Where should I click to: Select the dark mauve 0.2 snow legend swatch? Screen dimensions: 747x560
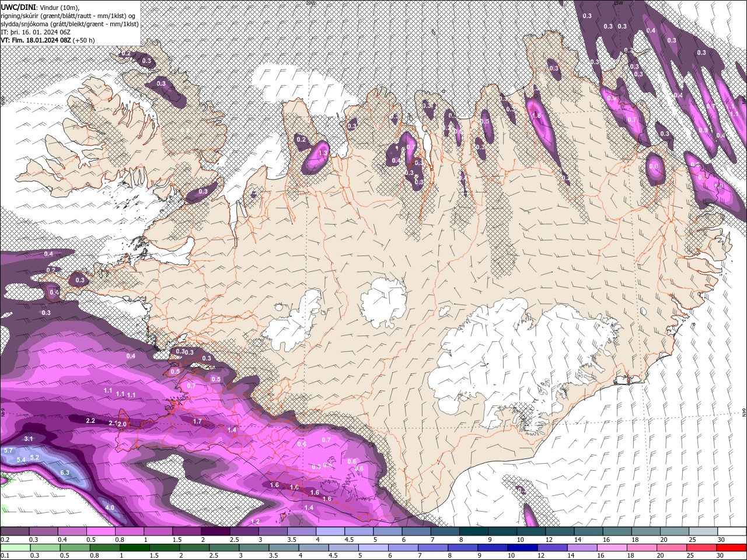tap(15, 531)
